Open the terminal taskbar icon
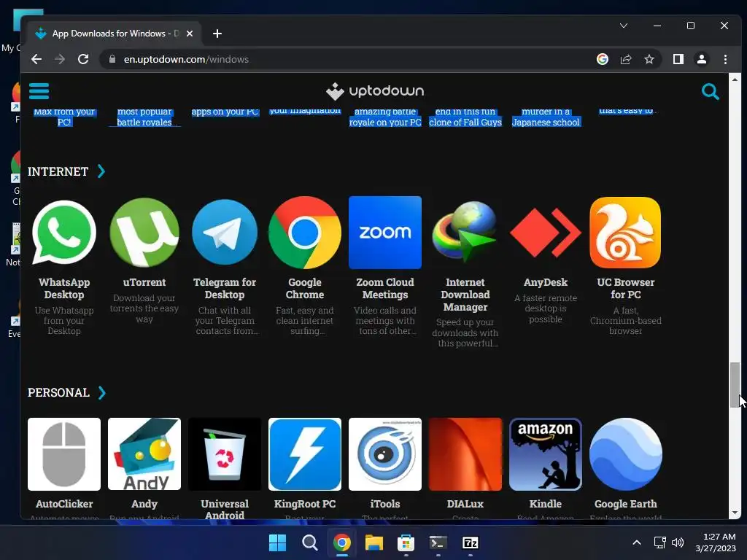747x560 pixels. (x=438, y=542)
